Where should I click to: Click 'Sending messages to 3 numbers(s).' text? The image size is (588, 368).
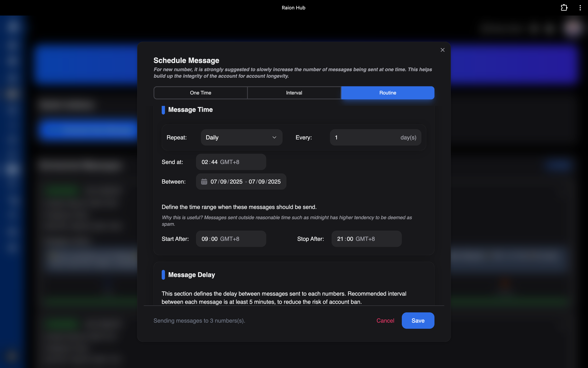click(199, 321)
